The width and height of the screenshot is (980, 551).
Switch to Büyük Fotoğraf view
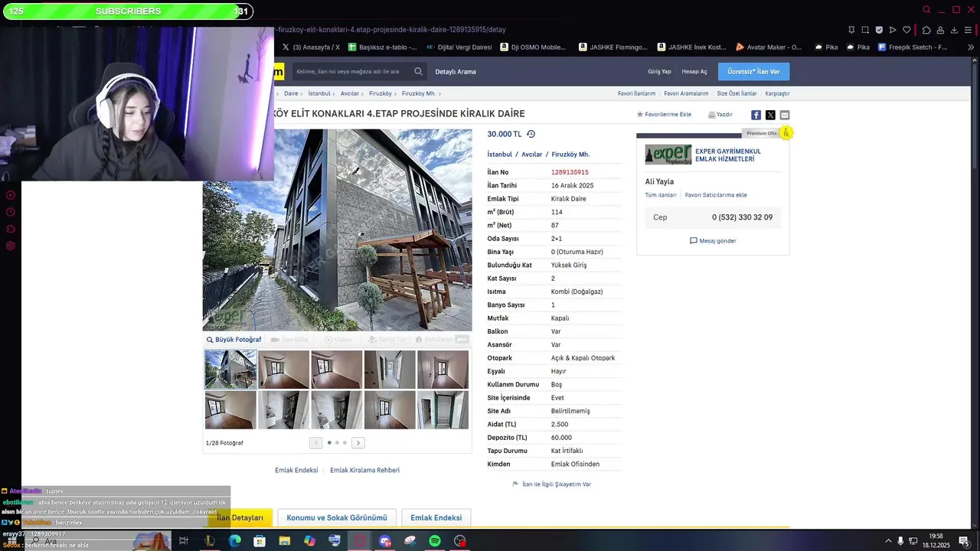click(234, 340)
